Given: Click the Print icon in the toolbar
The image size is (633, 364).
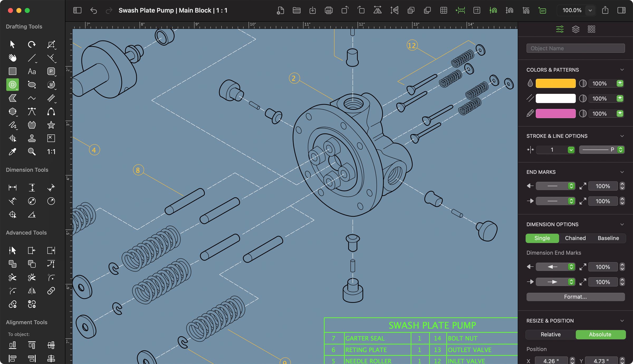Looking at the screenshot, I should [x=328, y=11].
